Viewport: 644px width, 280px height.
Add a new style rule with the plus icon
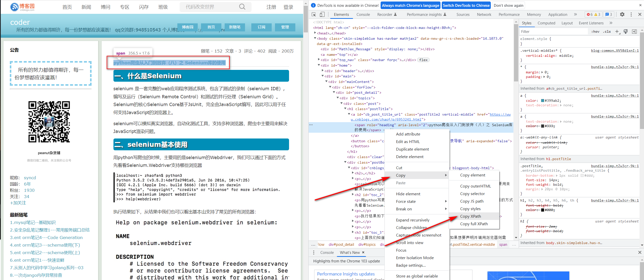coord(617,31)
